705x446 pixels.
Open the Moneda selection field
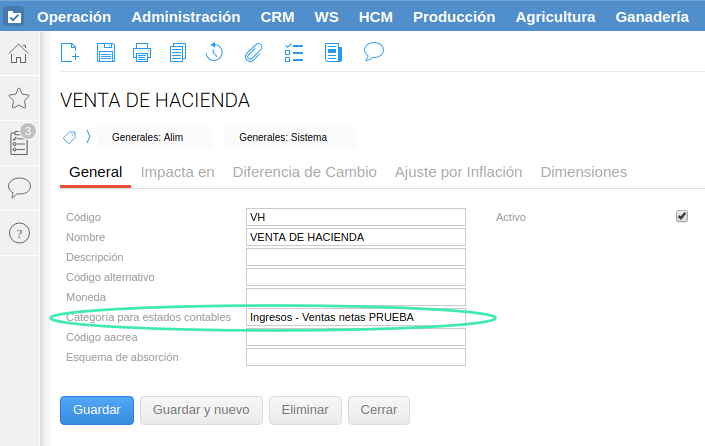(x=355, y=297)
